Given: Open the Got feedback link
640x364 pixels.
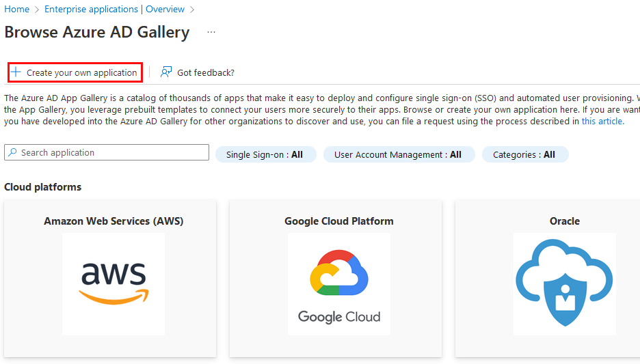Looking at the screenshot, I should tap(197, 72).
